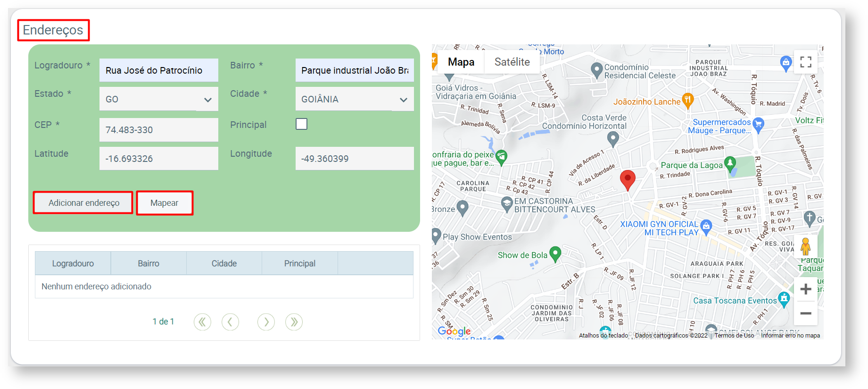Select the Play Show Eventos pin
Image resolution: width=868 pixels, height=389 pixels.
pyautogui.click(x=436, y=236)
